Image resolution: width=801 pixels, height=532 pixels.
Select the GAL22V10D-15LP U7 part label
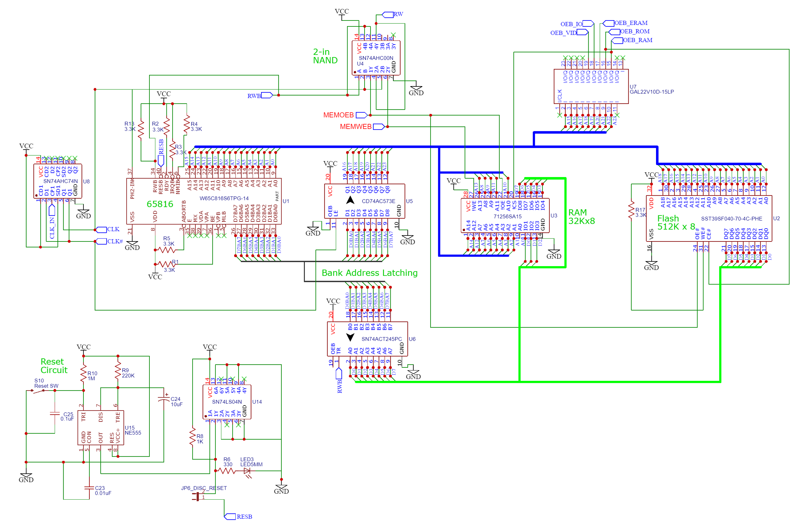pyautogui.click(x=652, y=92)
